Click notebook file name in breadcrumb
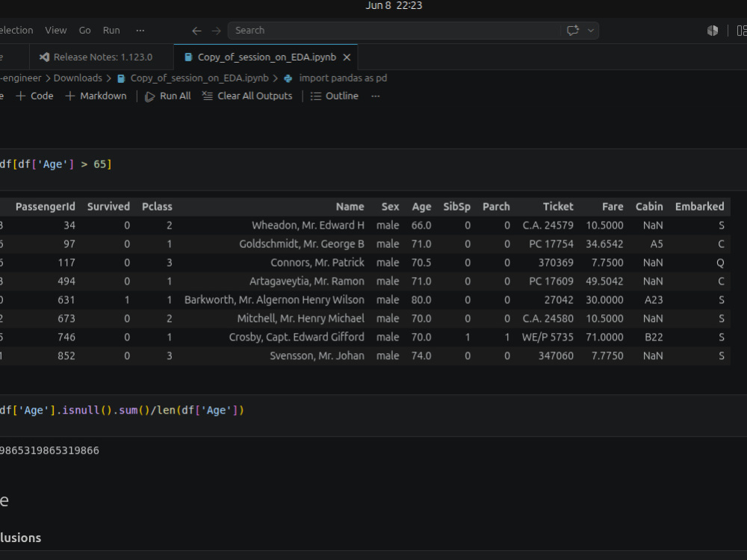Image resolution: width=747 pixels, height=560 pixels. pyautogui.click(x=199, y=78)
